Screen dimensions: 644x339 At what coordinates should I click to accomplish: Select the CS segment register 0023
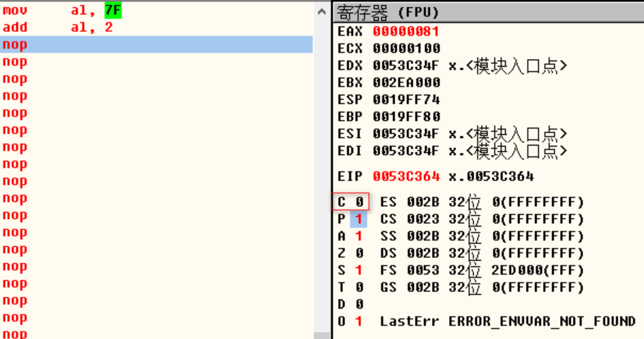click(423, 219)
